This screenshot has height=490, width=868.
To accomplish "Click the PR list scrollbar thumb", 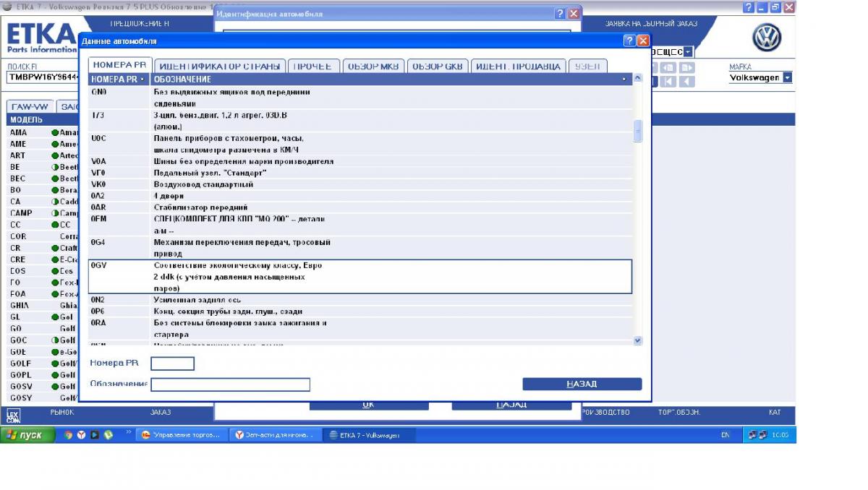I will click(637, 131).
